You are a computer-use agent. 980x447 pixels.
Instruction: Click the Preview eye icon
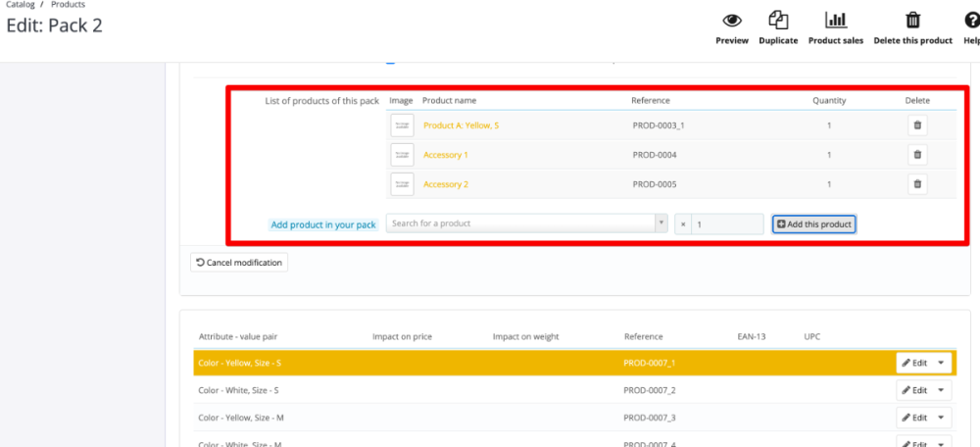click(732, 21)
